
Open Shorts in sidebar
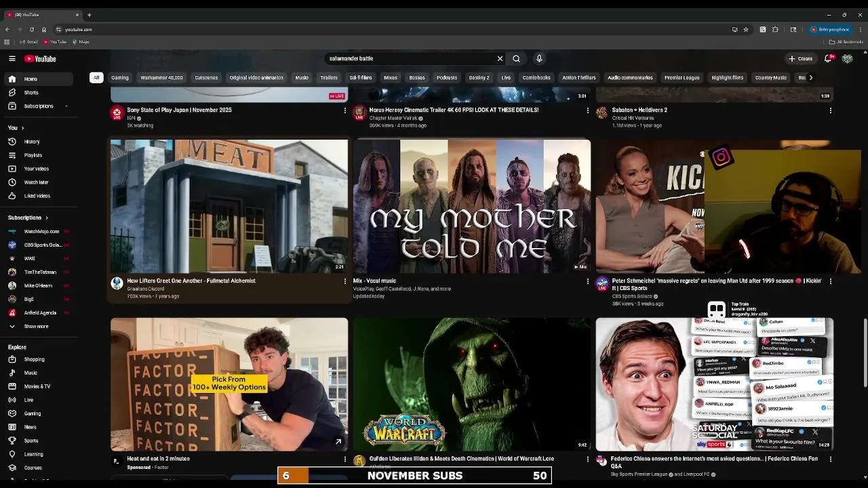37,93
